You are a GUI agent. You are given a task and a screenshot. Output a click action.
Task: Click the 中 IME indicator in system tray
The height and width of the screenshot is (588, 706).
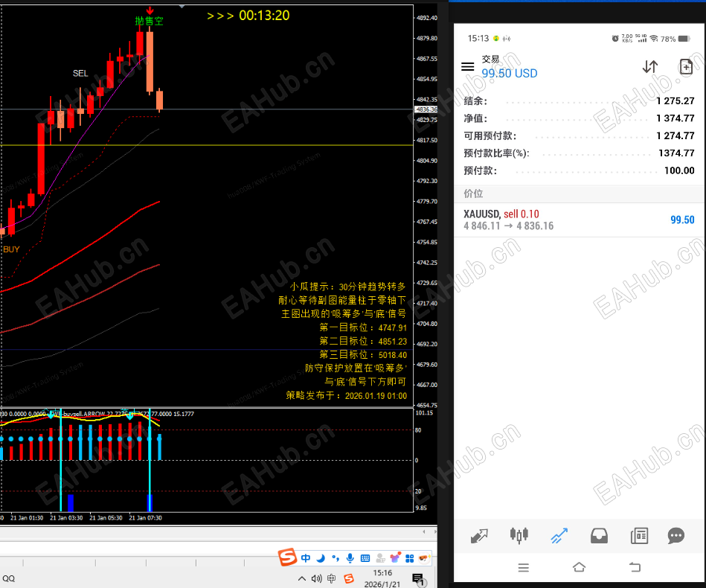[x=331, y=578]
